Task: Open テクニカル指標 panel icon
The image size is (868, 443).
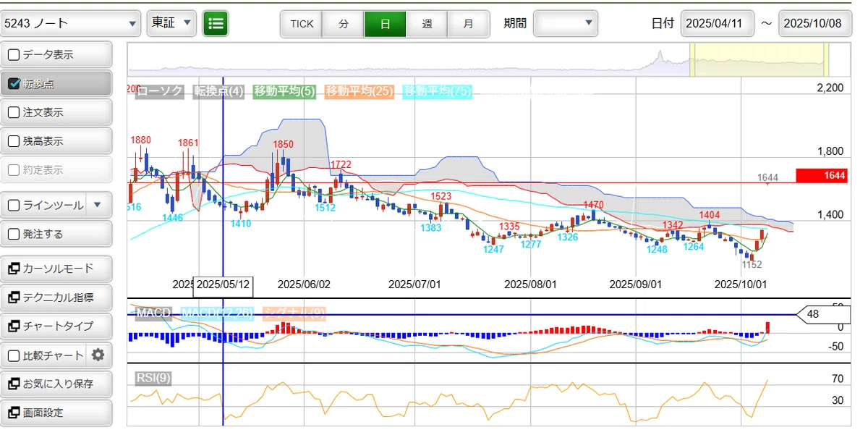Action: 14,298
